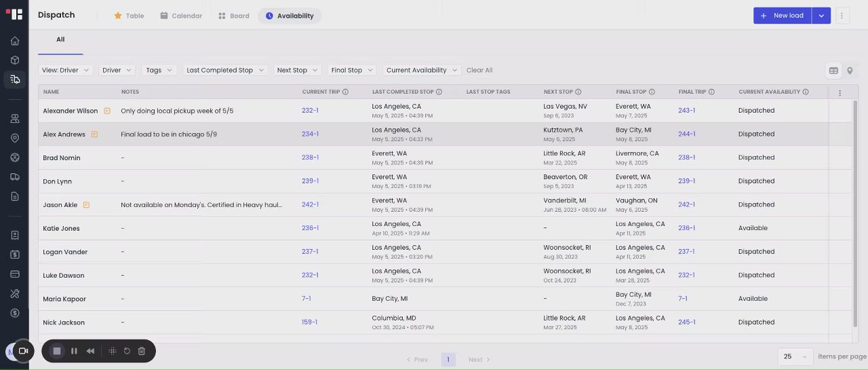The image size is (868, 370).
Task: Click the recorder dotted grid icon
Action: [113, 351]
